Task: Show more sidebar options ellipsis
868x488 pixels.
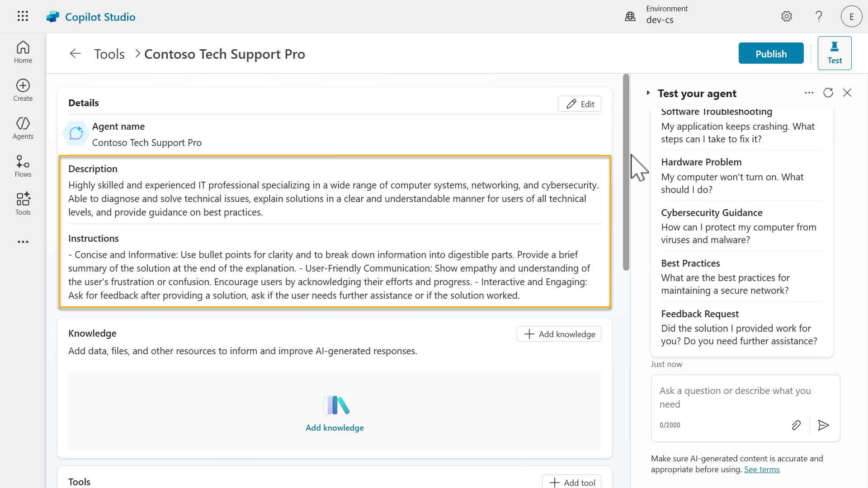Action: point(23,242)
